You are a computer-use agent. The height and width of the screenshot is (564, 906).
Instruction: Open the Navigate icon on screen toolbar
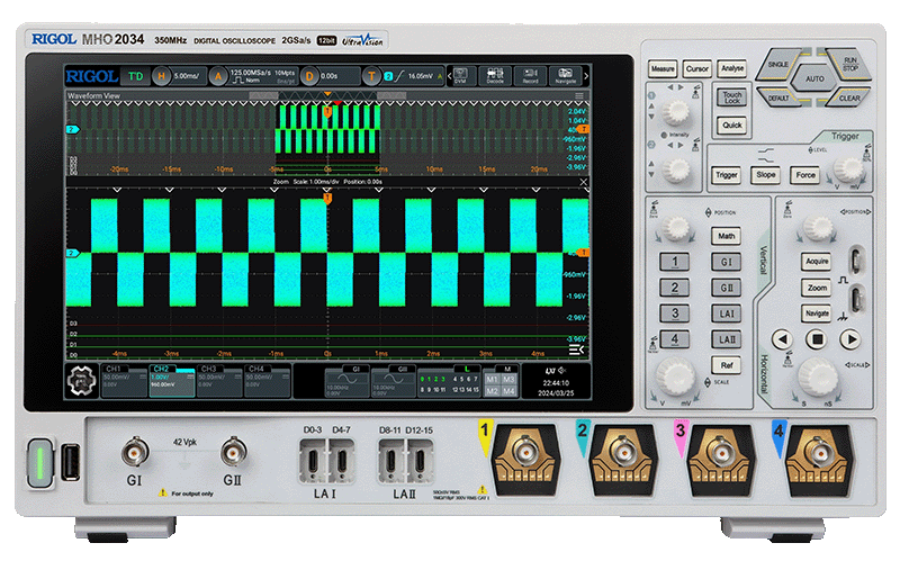pyautogui.click(x=565, y=77)
